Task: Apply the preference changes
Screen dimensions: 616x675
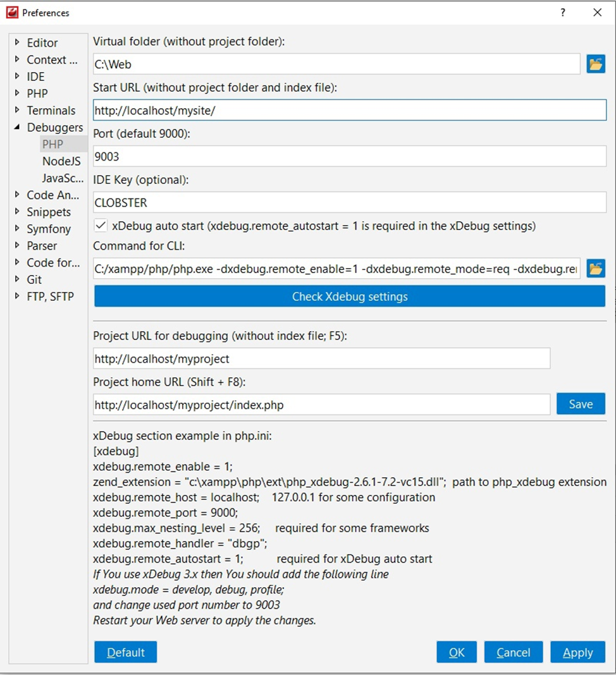Action: click(x=577, y=652)
